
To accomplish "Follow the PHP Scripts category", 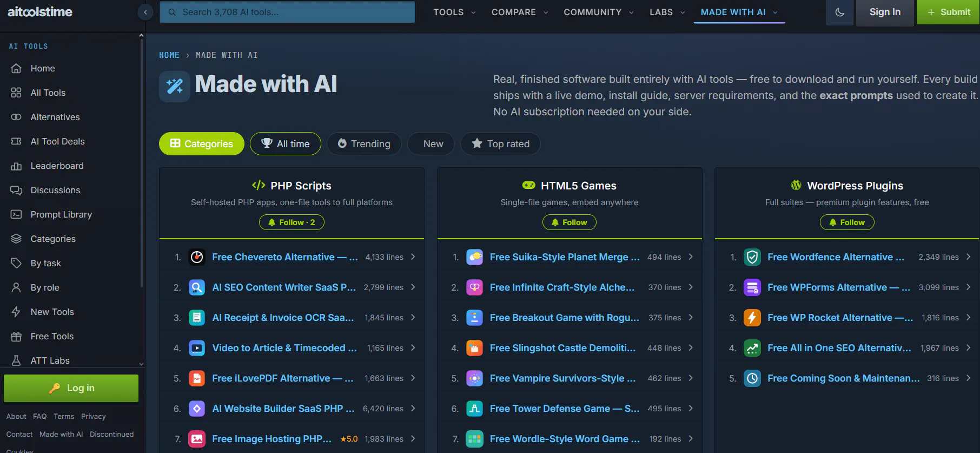I will [x=292, y=222].
